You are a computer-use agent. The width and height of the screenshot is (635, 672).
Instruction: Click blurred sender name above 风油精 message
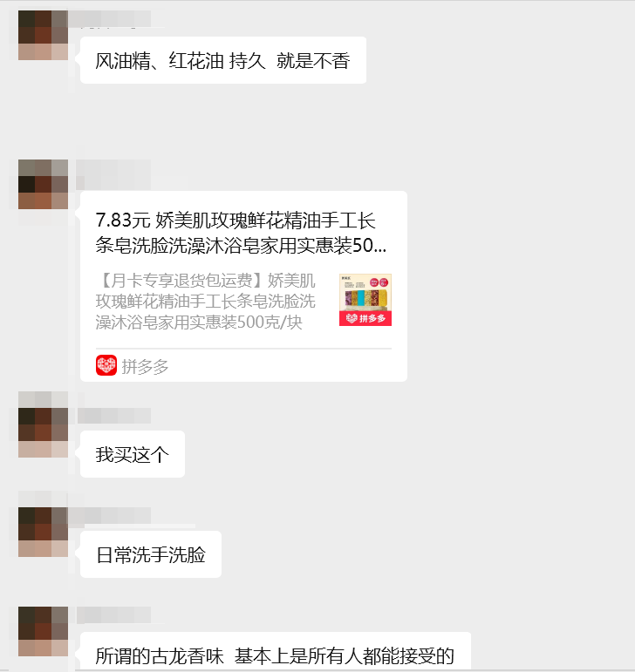tap(110, 19)
